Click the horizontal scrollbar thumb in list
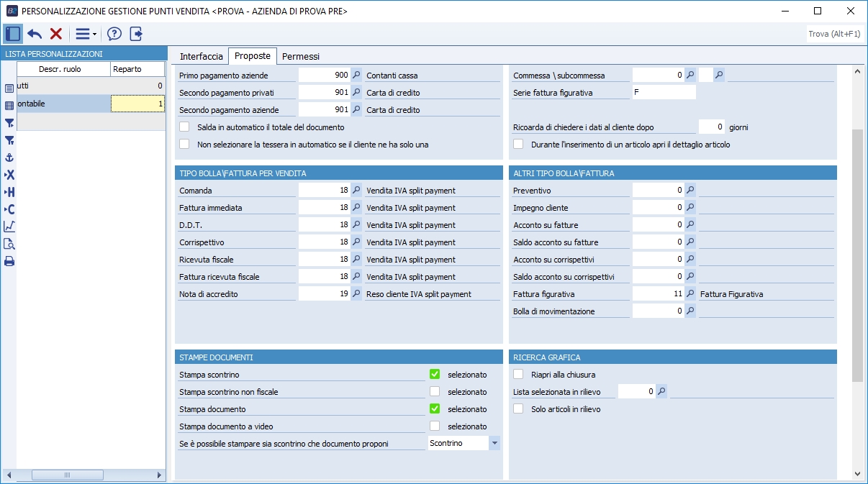 [67, 475]
